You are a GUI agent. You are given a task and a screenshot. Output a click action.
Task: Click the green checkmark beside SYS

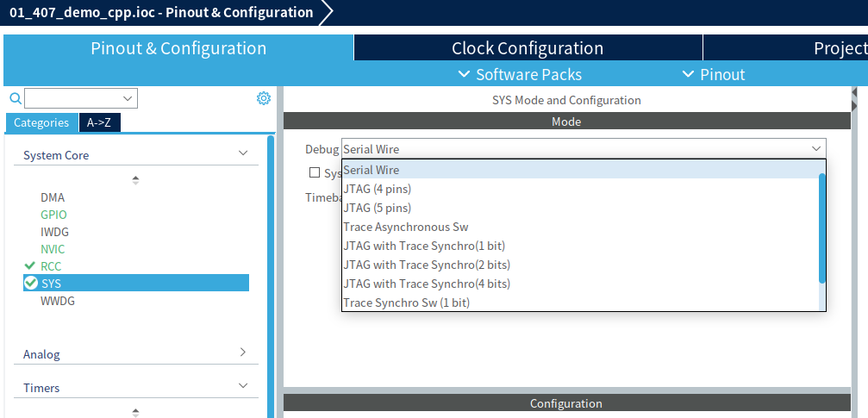coord(31,283)
